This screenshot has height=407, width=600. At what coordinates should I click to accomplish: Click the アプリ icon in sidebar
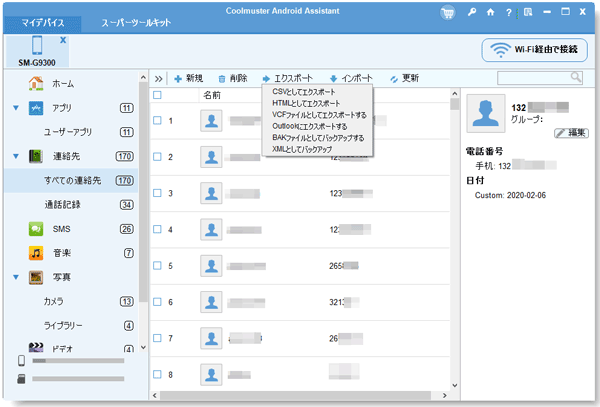(36, 108)
